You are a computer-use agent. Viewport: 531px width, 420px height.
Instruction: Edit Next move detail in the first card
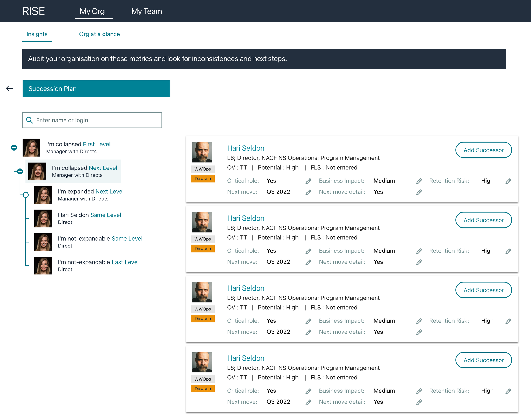coord(419,192)
